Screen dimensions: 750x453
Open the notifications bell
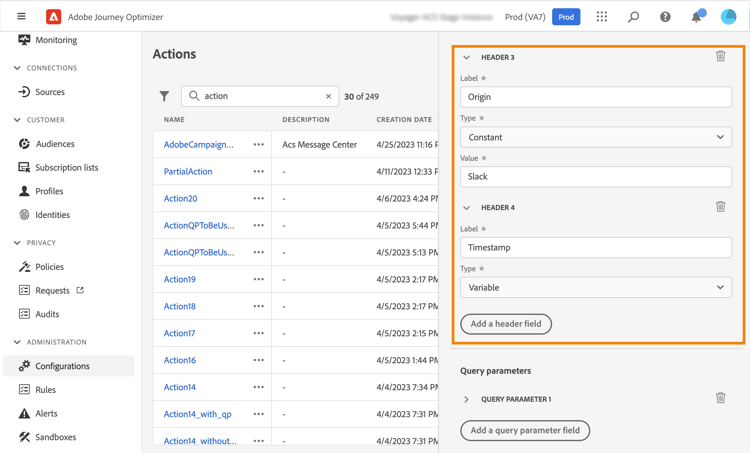click(697, 17)
